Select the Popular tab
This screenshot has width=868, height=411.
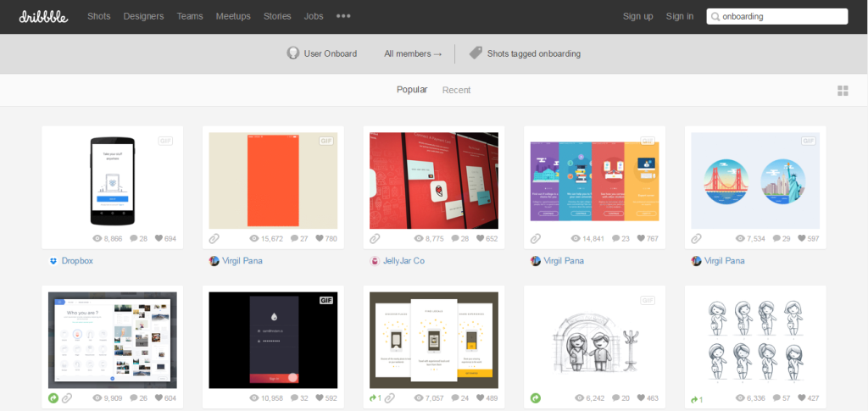(x=412, y=90)
